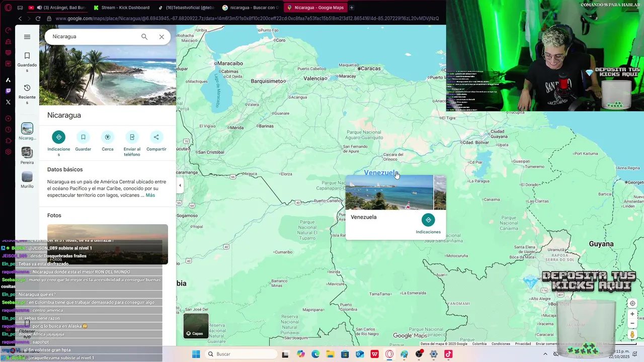Screen dimensions: 644x362
Task: Switch to the YouTube Arcángel tab
Action: coord(58,8)
